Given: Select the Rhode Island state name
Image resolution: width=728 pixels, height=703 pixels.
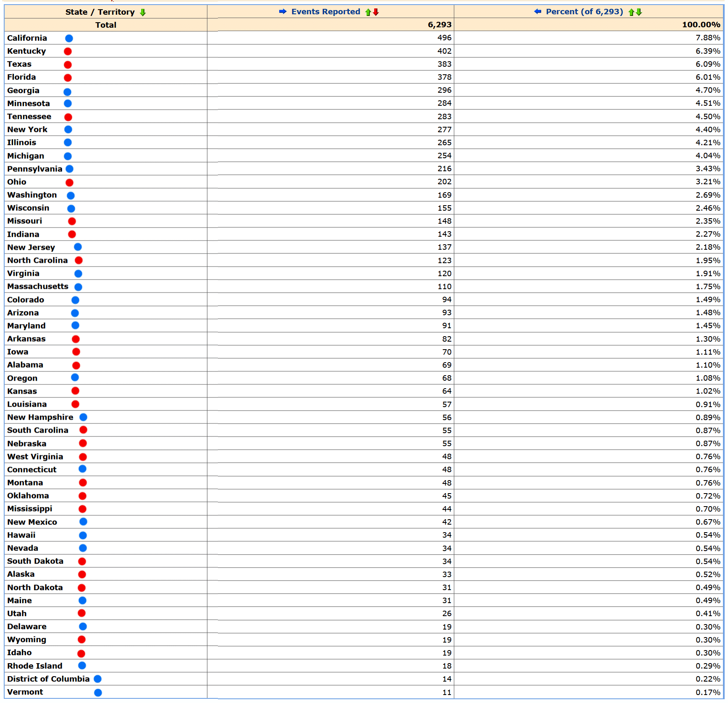Looking at the screenshot, I should click(x=35, y=666).
